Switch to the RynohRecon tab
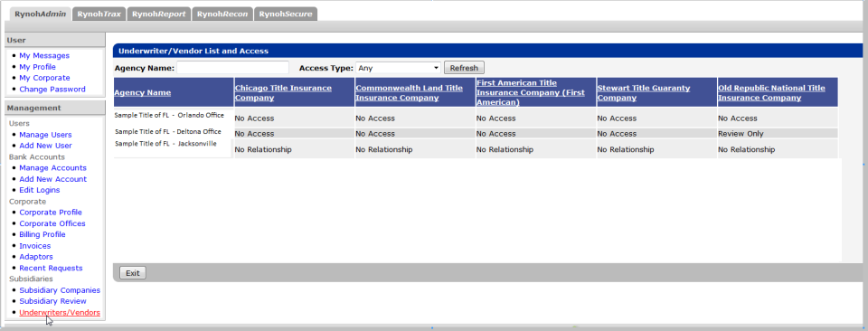The image size is (868, 331). (x=222, y=14)
